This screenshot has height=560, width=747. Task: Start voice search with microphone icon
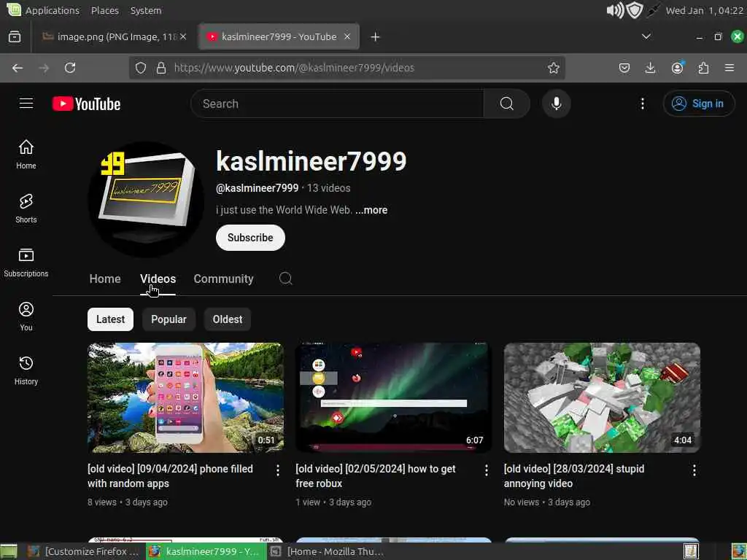coord(556,104)
